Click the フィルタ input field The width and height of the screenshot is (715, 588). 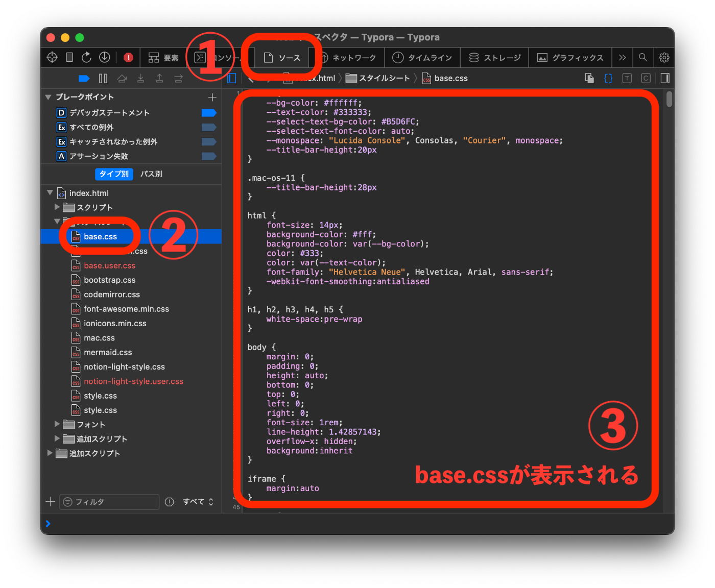[109, 502]
